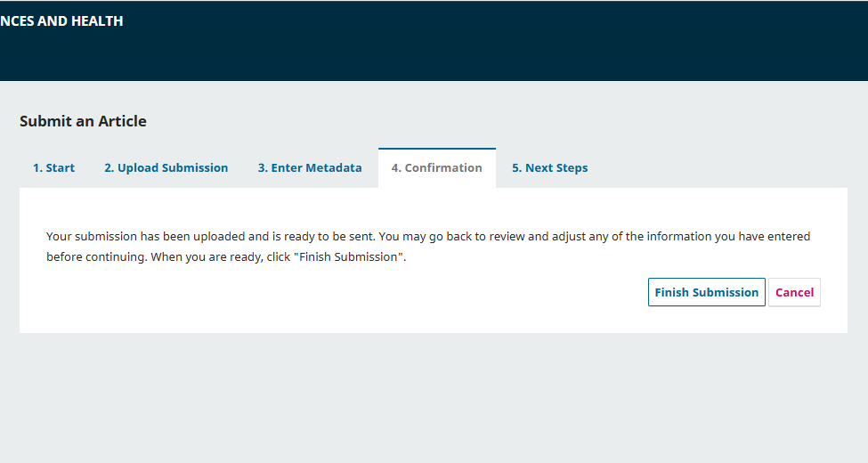Go to the 3. Enter Metadata tab
This screenshot has height=463, width=868.
click(x=310, y=167)
